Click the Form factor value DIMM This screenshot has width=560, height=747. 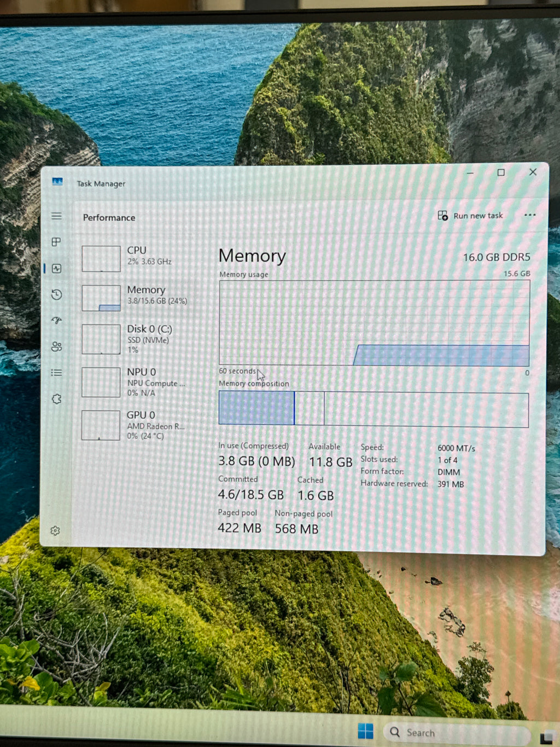(x=448, y=472)
